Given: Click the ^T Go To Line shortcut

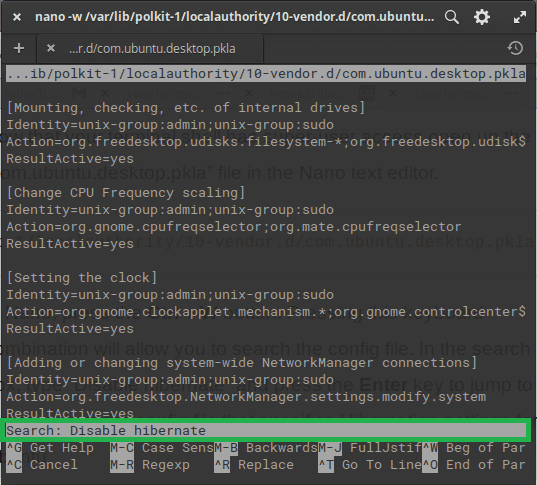Looking at the screenshot, I should pyautogui.click(x=370, y=465).
